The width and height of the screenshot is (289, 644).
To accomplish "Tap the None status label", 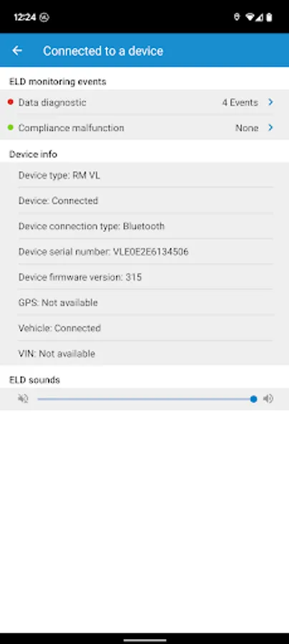I will [247, 128].
